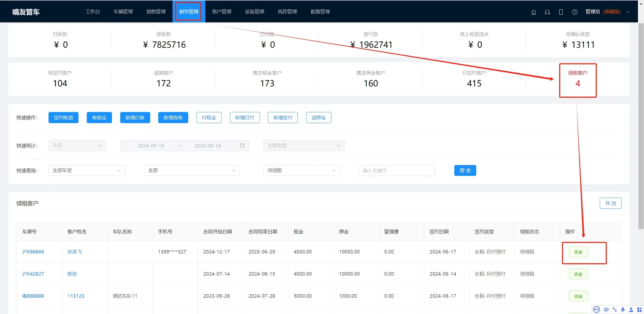644x314 pixels.
Task: Click the 续租客户 count card
Action: pos(578,80)
